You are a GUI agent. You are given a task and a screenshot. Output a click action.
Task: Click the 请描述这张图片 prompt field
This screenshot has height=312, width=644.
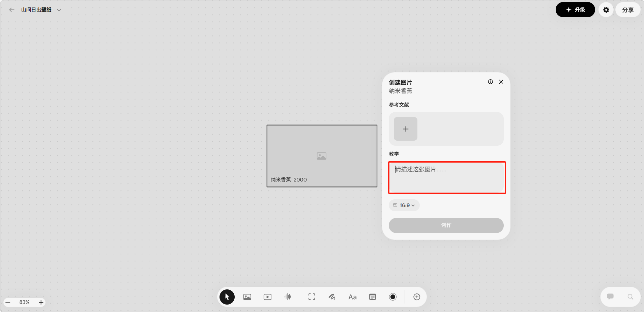447,177
